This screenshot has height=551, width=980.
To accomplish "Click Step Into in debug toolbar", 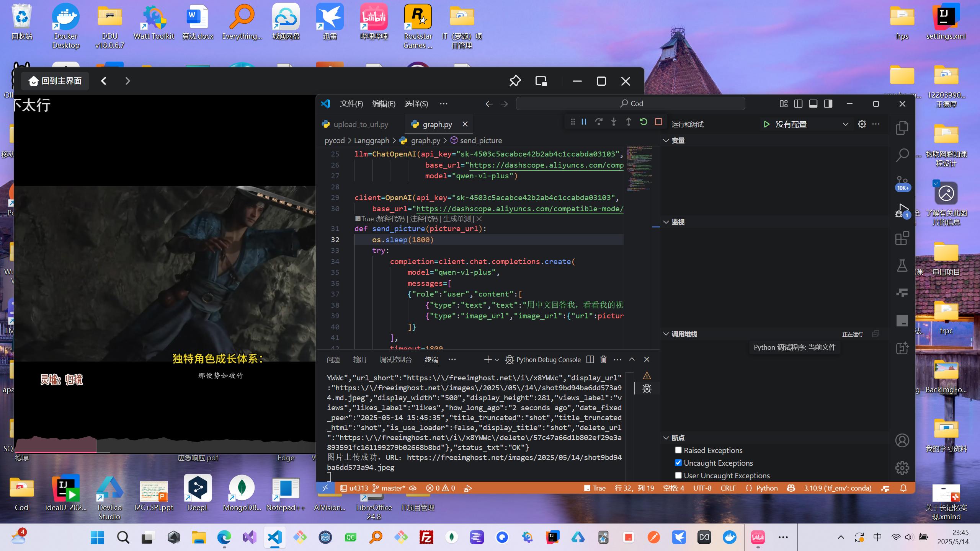I will pyautogui.click(x=614, y=122).
